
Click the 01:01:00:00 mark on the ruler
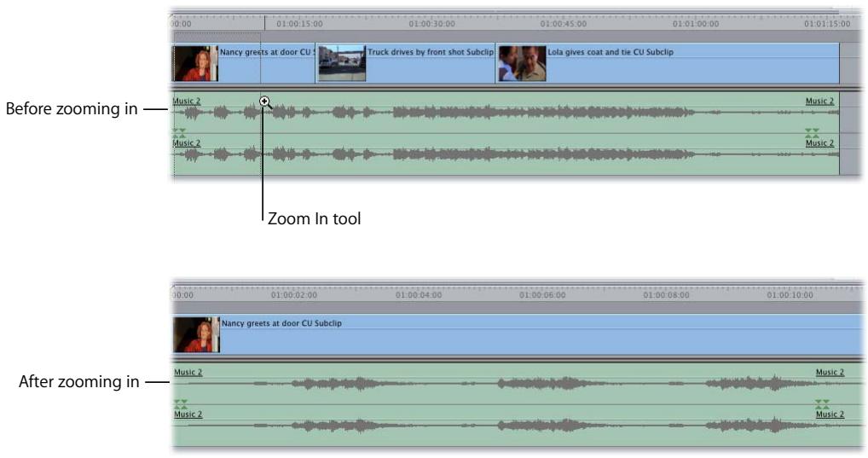click(x=696, y=24)
